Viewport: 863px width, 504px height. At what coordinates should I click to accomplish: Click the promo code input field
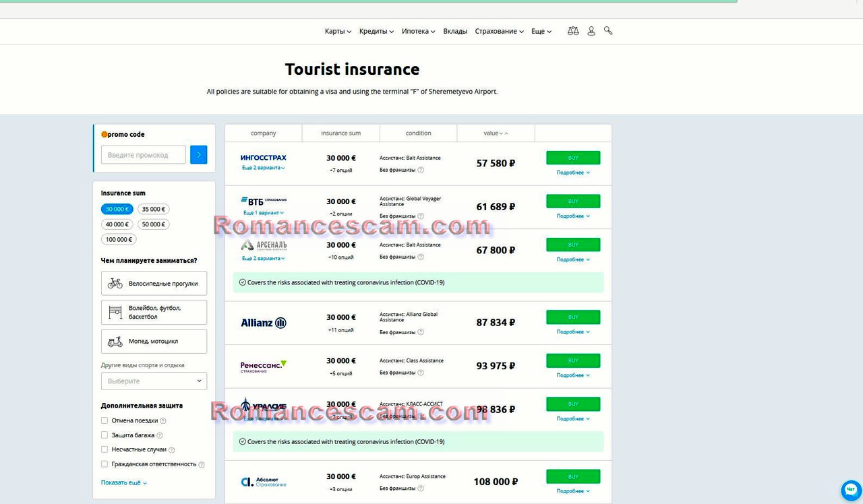144,155
